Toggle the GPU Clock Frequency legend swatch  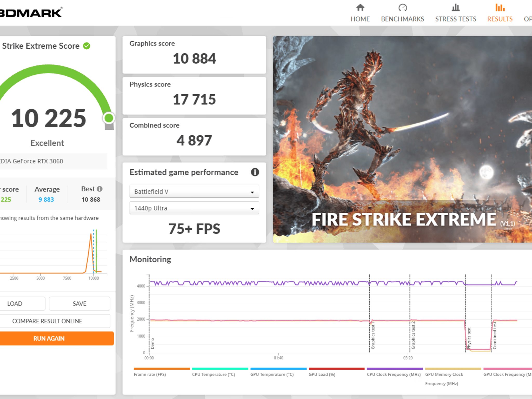click(508, 369)
